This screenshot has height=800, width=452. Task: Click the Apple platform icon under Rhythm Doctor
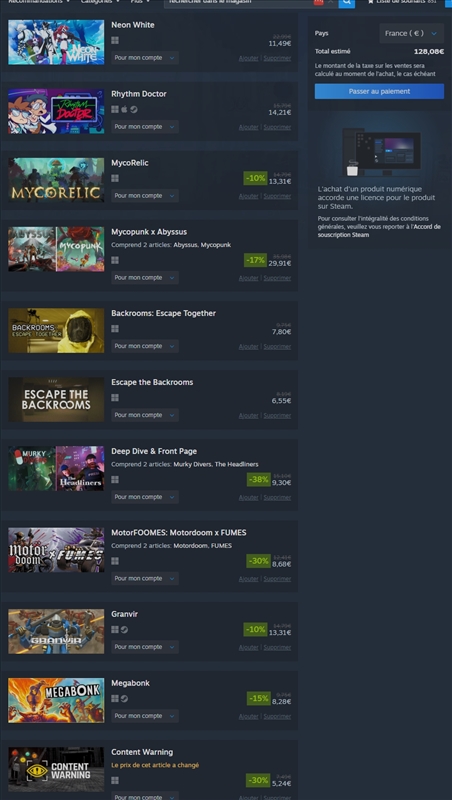click(124, 109)
